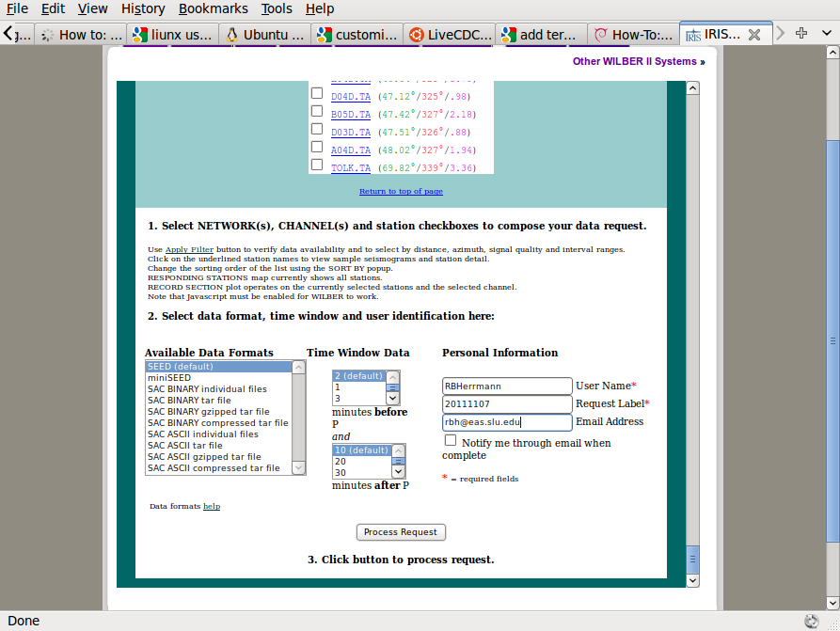Select SEED (default) data format
The width and height of the screenshot is (840, 631).
pos(219,367)
